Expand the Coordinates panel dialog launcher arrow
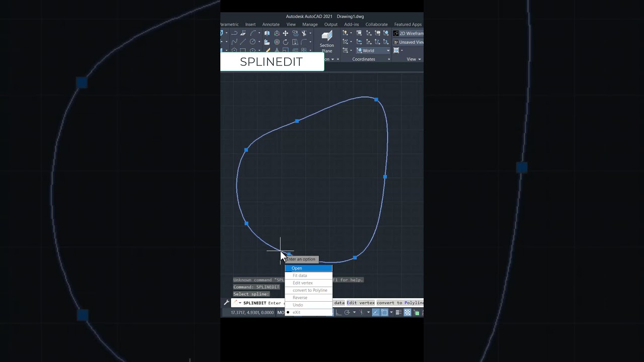Screen dimensions: 644x362 pos(389,59)
